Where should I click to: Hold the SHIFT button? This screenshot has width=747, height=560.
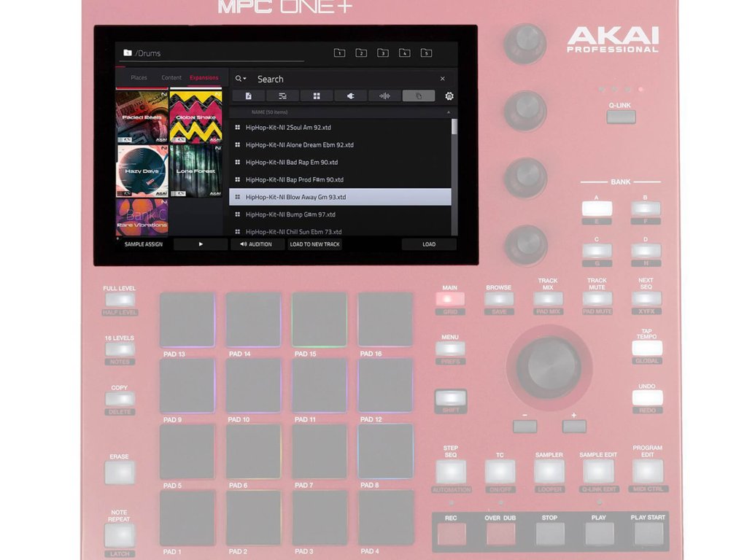click(450, 398)
